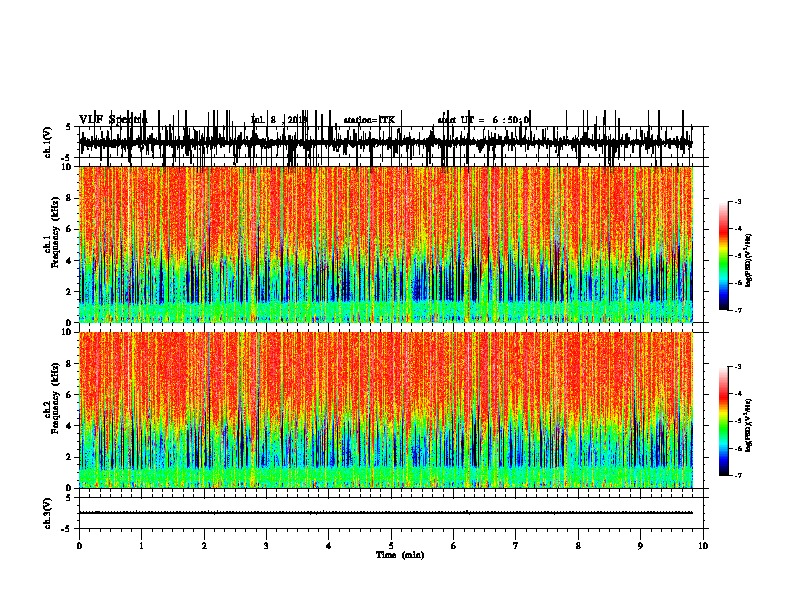Click time axis tick label '0'

[79, 546]
